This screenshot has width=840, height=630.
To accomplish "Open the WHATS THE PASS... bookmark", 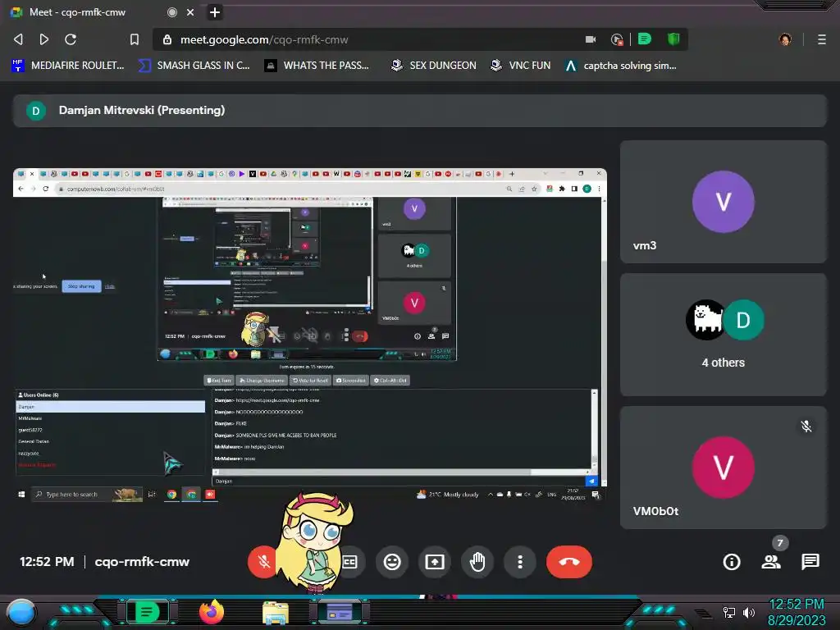I will click(x=317, y=66).
